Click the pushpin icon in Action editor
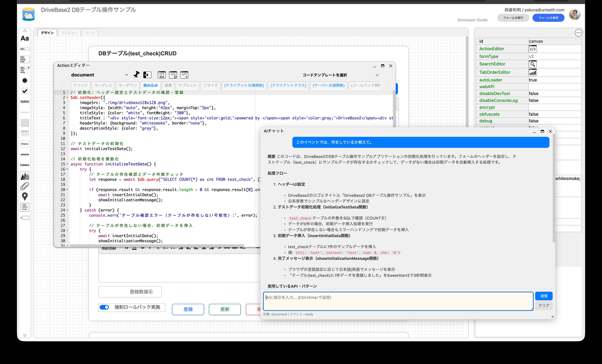The width and height of the screenshot is (602, 364). pyautogui.click(x=136, y=75)
